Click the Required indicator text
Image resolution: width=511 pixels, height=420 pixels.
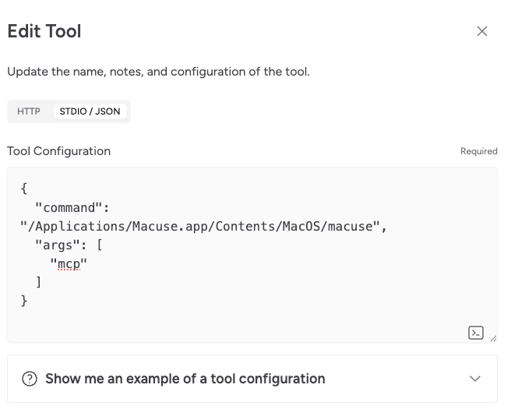(x=478, y=151)
